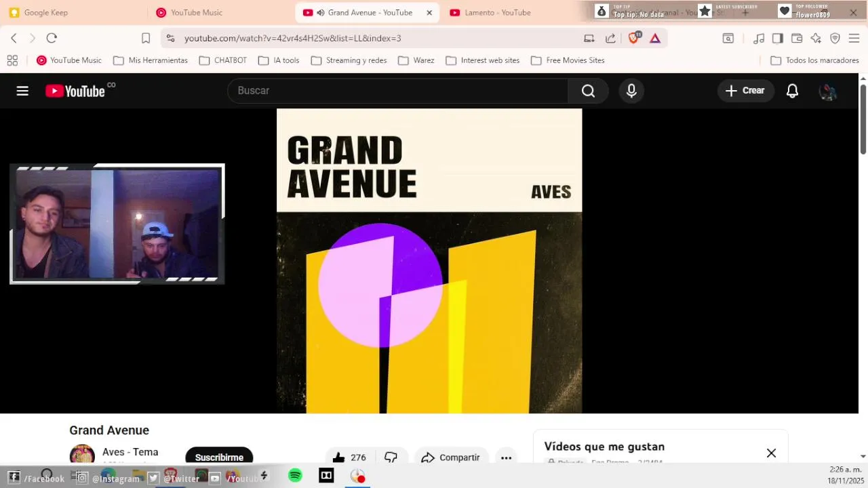Viewport: 868px width, 488px height.
Task: Click the address bar URL
Action: [292, 39]
